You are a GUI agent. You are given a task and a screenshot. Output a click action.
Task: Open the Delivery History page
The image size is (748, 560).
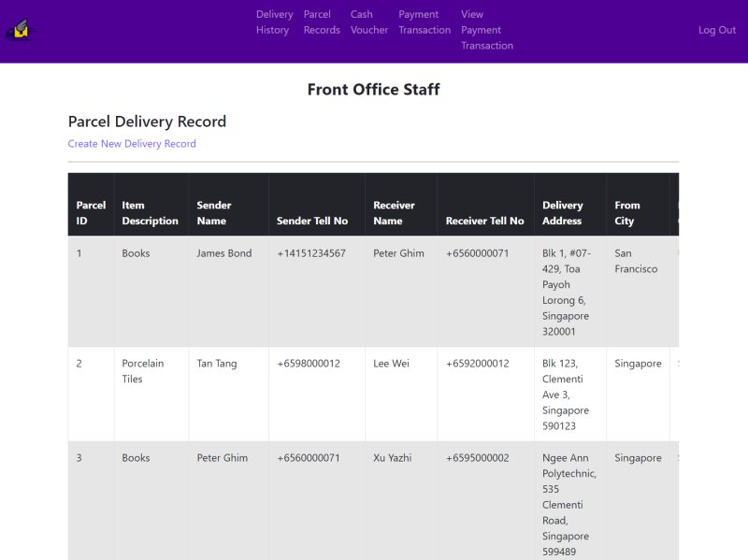pyautogui.click(x=274, y=22)
